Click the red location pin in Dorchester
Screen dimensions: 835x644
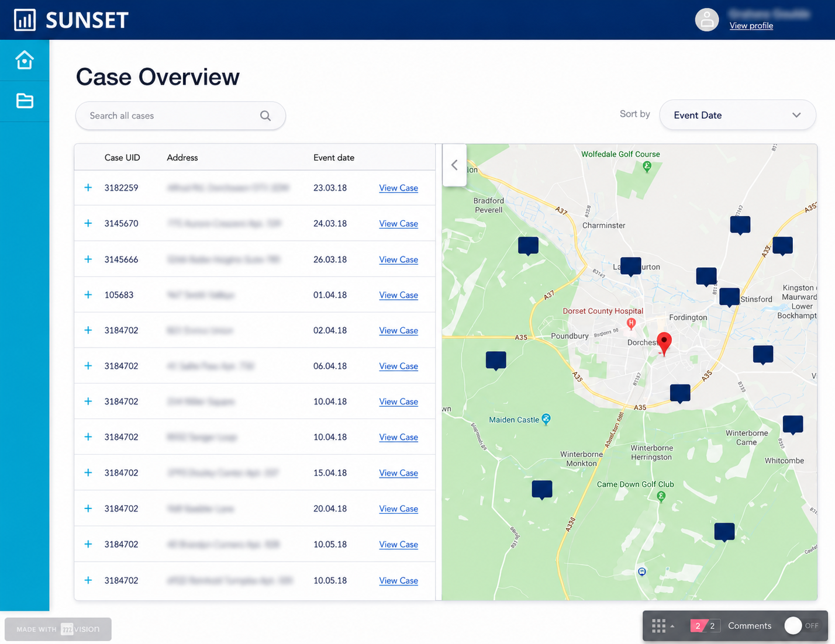[664, 344]
